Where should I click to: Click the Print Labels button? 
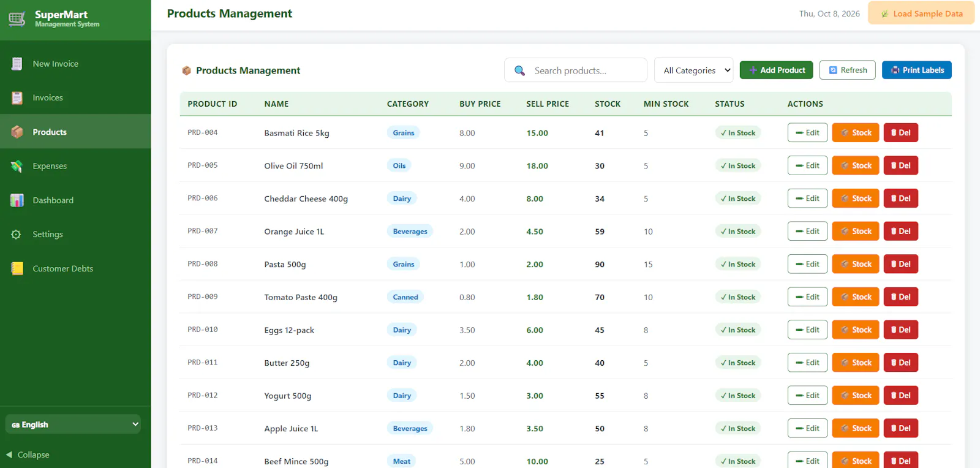coord(916,70)
